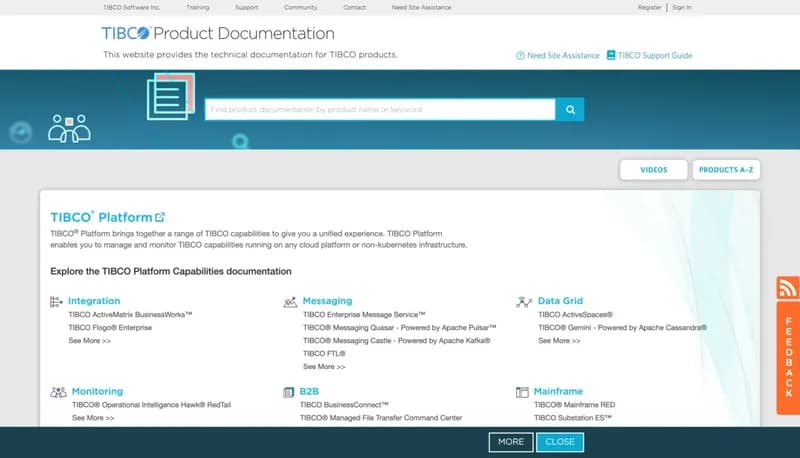Image resolution: width=800 pixels, height=458 pixels.
Task: Open the Integration heading link
Action: [x=94, y=301]
